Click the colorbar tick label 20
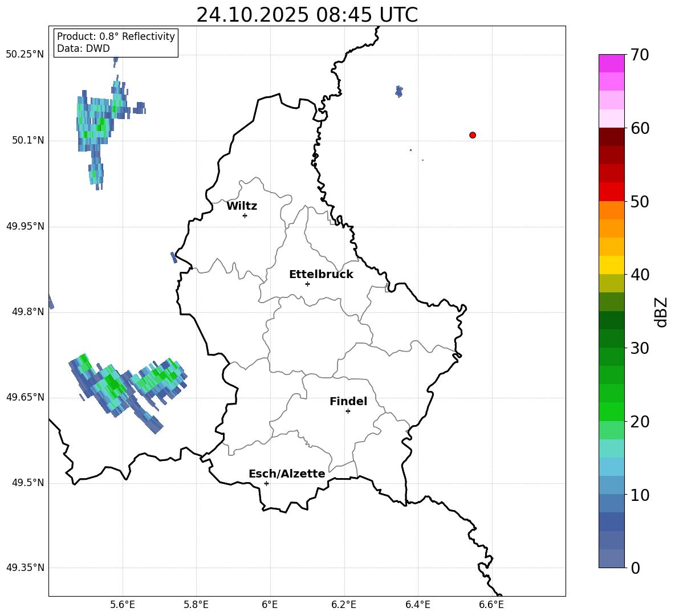This screenshot has height=616, width=675. 639,422
